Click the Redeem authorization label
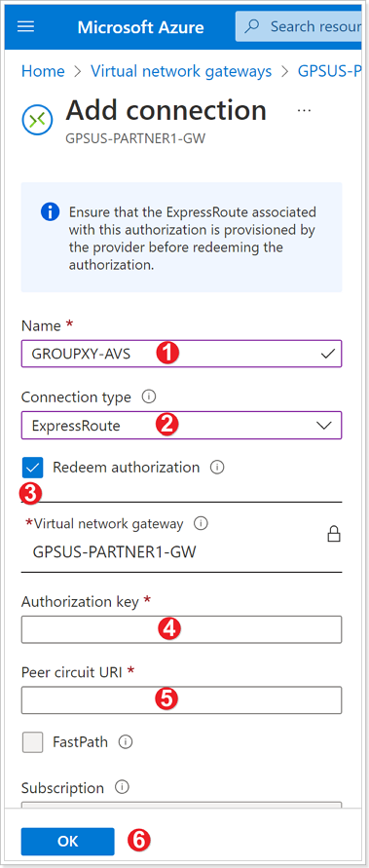Screen dimensions: 369x868 127,468
